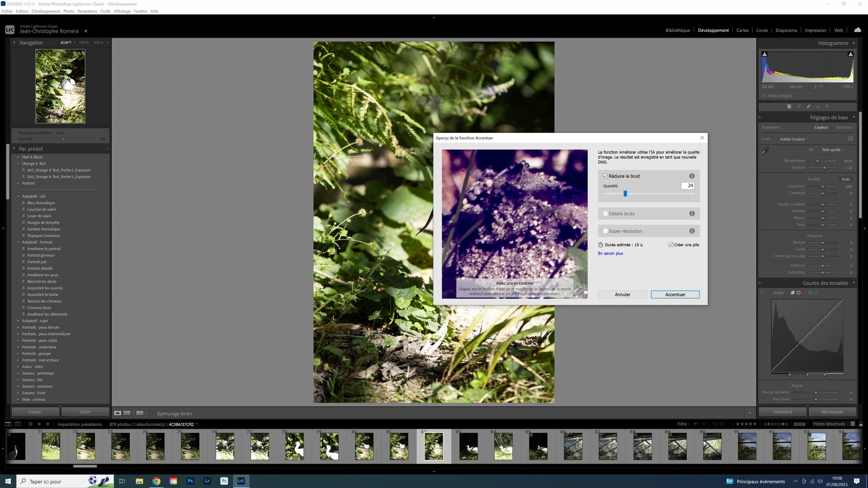Viewport: 868px width, 488px height.
Task: Uncheck the Créer une pile checkbox
Action: [x=671, y=245]
